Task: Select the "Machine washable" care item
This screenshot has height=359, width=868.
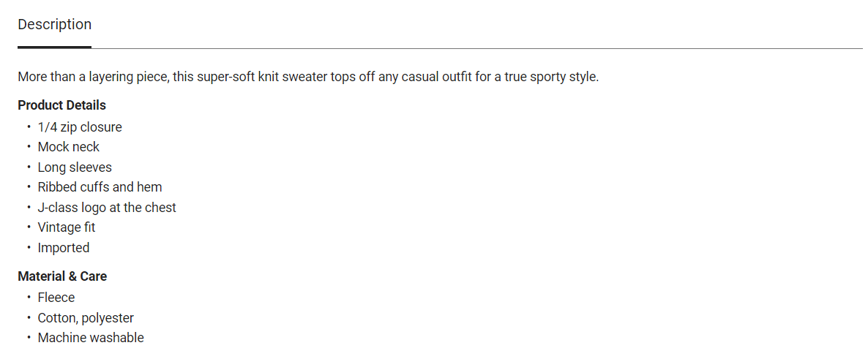Action: tap(91, 338)
